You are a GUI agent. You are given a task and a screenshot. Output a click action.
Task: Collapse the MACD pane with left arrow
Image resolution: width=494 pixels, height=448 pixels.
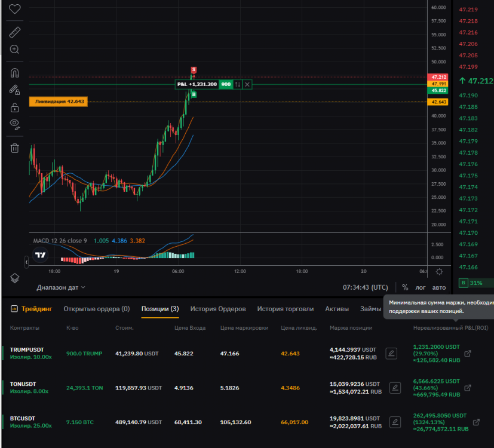(26, 262)
